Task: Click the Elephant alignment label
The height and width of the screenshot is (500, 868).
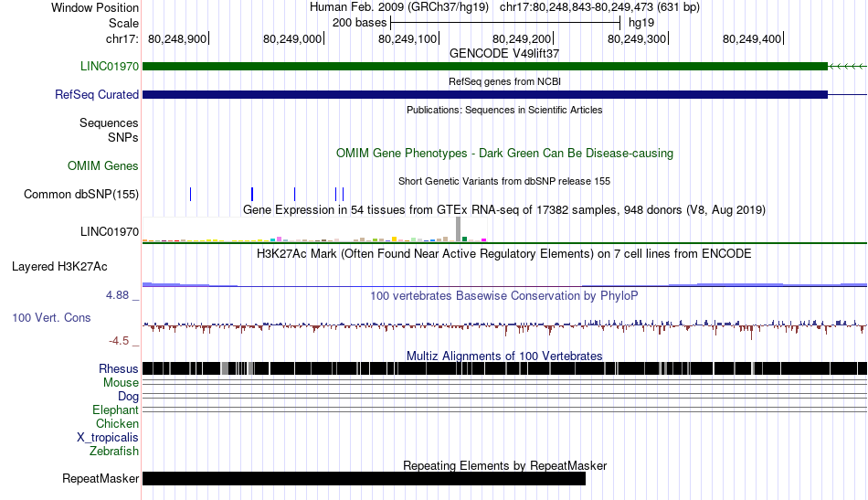Action: point(115,410)
